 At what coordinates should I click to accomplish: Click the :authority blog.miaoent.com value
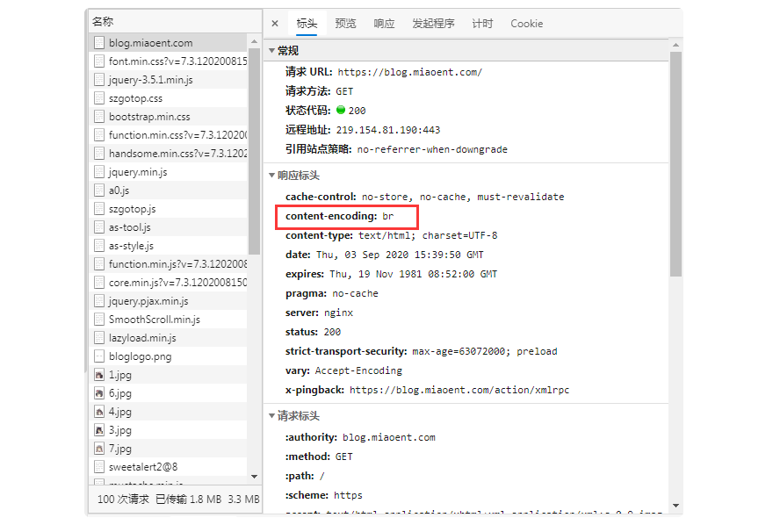tap(389, 437)
